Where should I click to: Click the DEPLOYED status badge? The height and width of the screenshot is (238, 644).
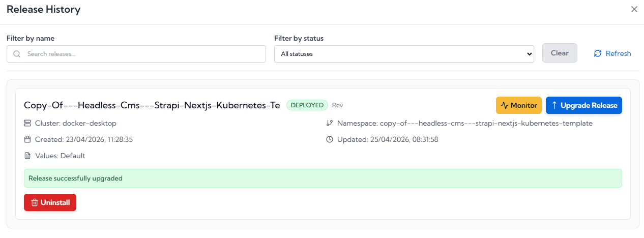[307, 105]
